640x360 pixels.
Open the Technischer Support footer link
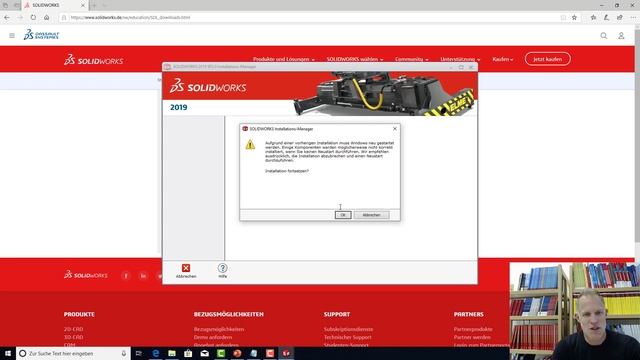[x=347, y=337]
